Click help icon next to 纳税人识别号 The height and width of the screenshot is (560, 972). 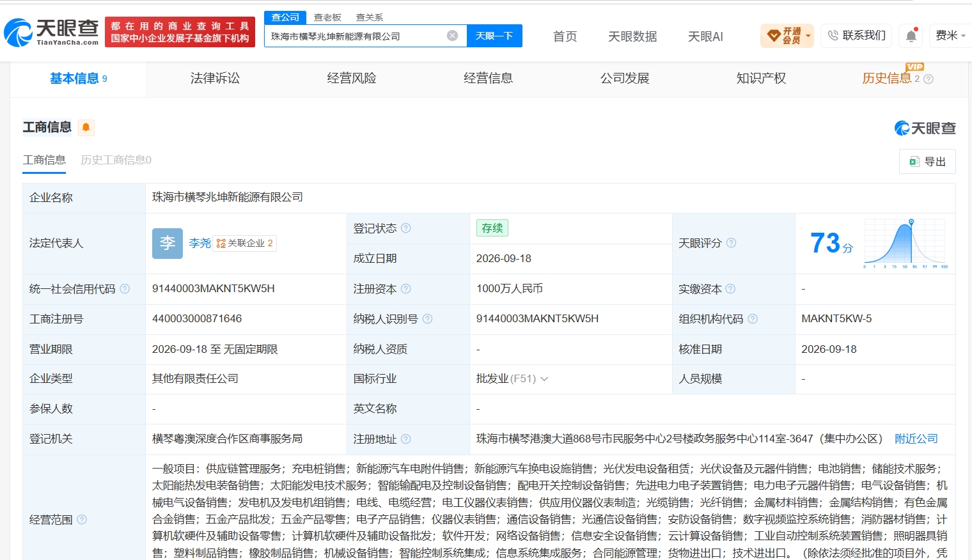click(x=427, y=319)
